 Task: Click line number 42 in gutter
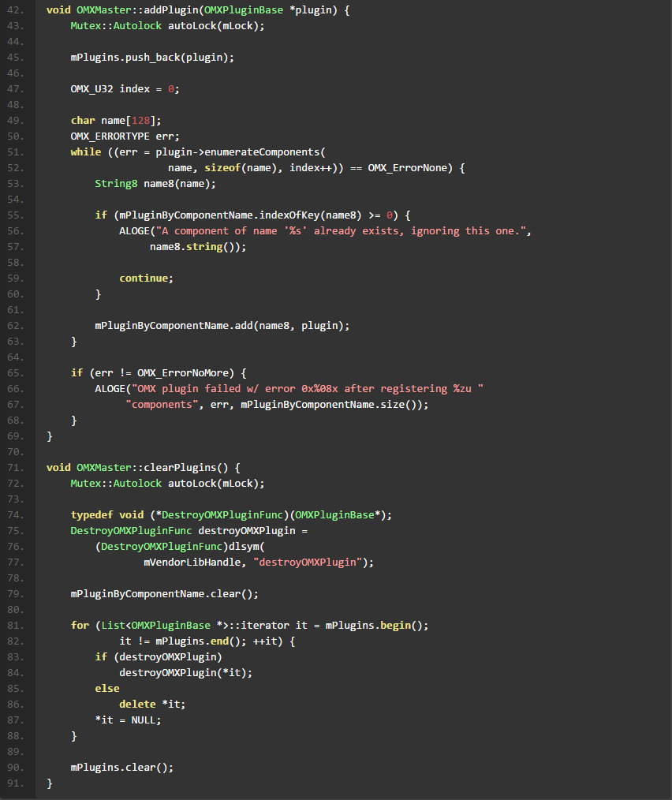(x=15, y=10)
